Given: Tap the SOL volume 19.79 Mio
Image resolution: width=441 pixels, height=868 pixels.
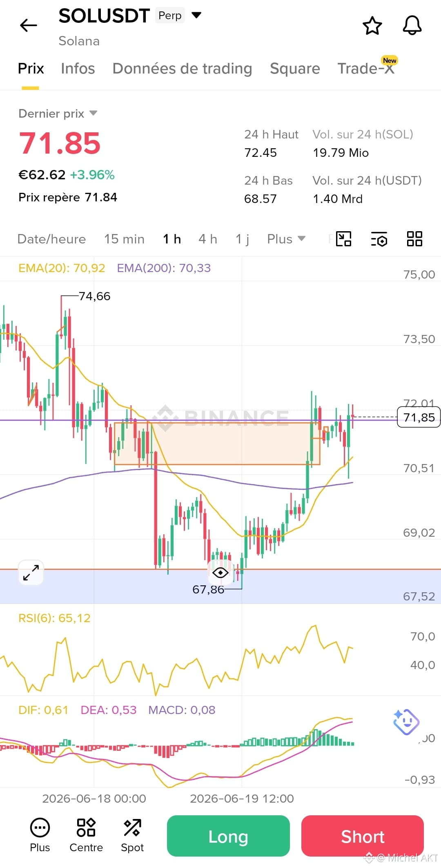Looking at the screenshot, I should point(341,153).
